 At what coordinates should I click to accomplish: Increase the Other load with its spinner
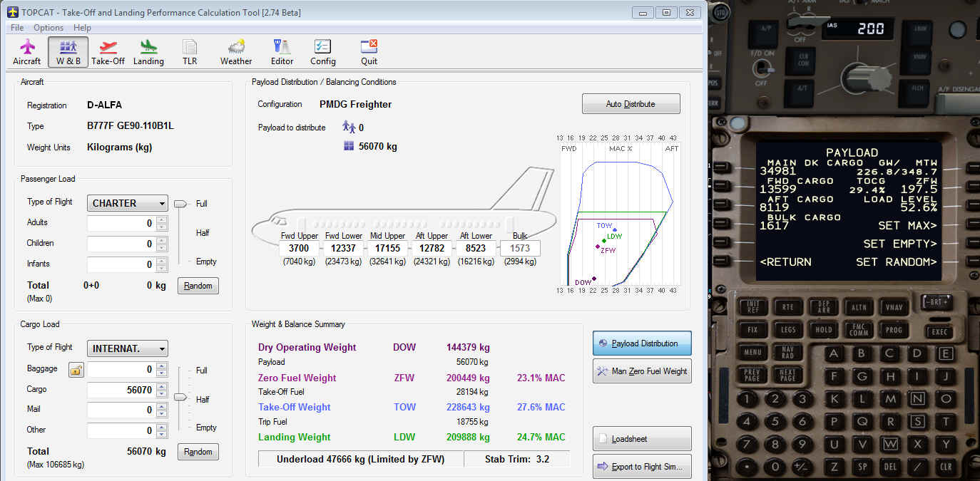click(162, 427)
